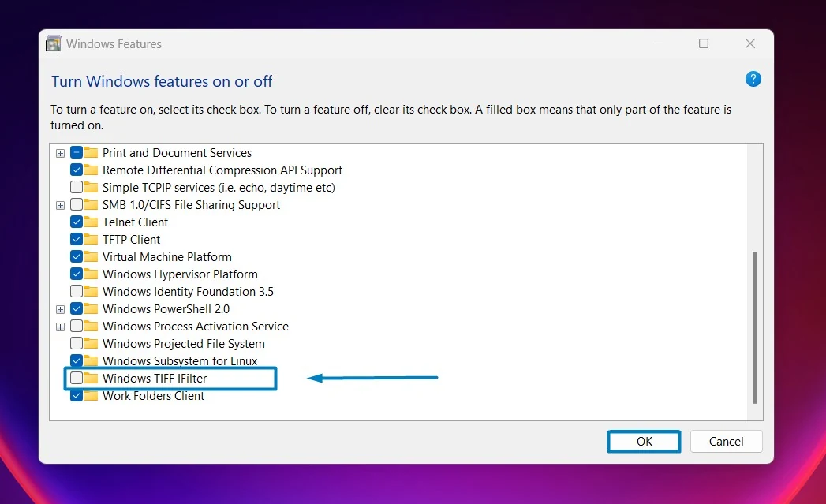Disable the TFTP Client checkbox
Viewport: 826px width, 504px height.
point(77,239)
